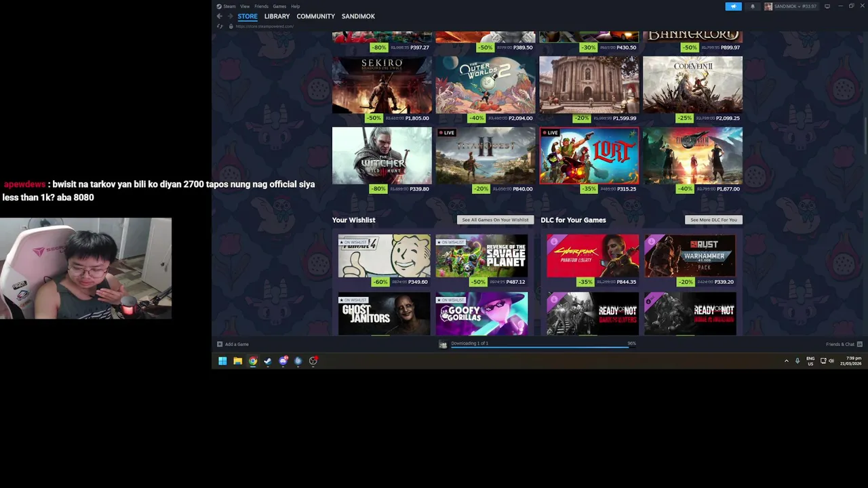Open the Code Vein II game card
Viewport: 868px width, 488px height.
[x=692, y=85]
